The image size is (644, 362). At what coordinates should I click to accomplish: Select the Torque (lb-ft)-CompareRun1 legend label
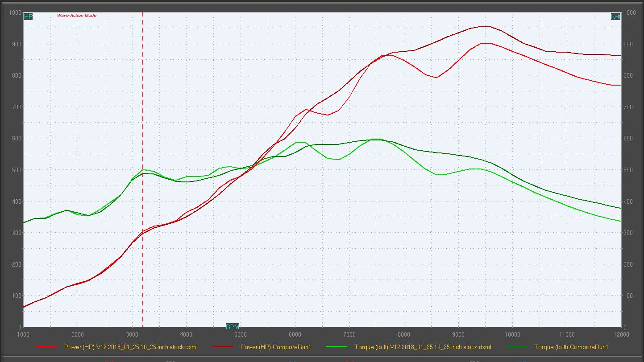(571, 347)
